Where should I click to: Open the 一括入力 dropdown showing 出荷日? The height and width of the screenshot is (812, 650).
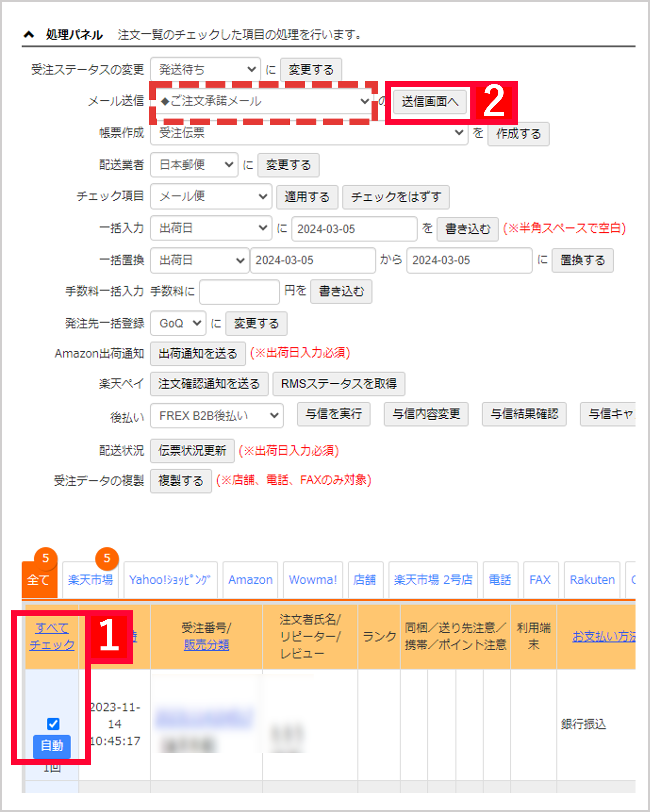(211, 228)
